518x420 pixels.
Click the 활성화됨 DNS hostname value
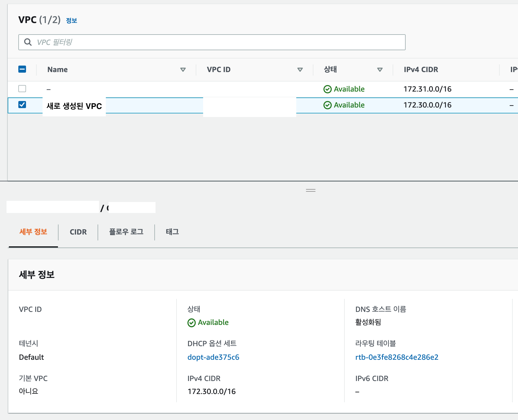[368, 322]
